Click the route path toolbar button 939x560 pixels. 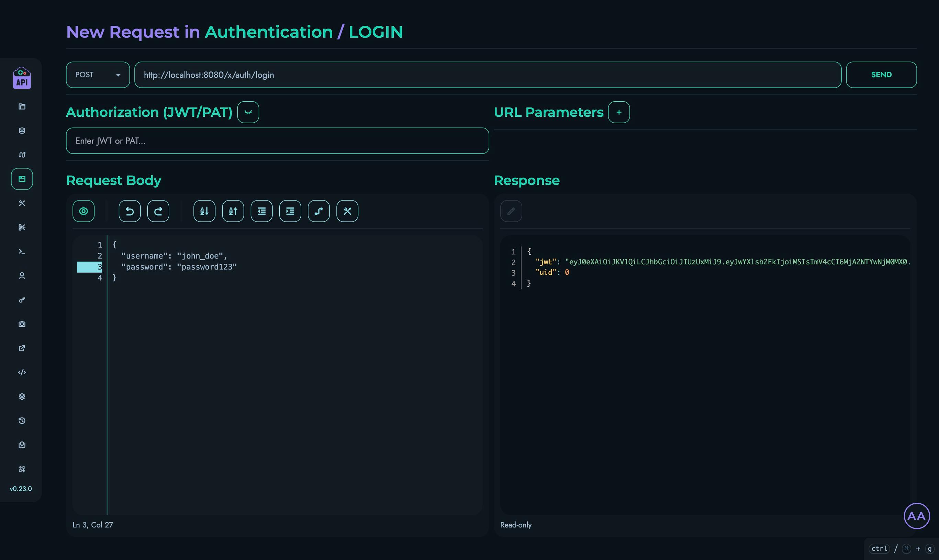point(318,211)
